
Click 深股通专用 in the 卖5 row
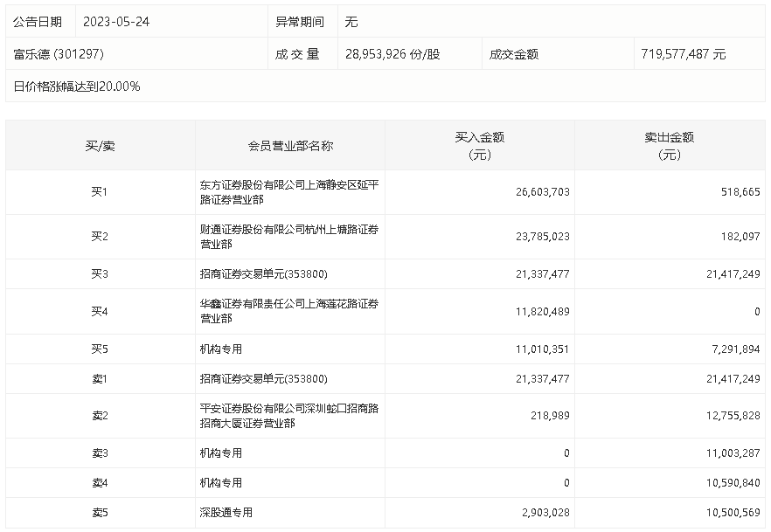click(226, 513)
